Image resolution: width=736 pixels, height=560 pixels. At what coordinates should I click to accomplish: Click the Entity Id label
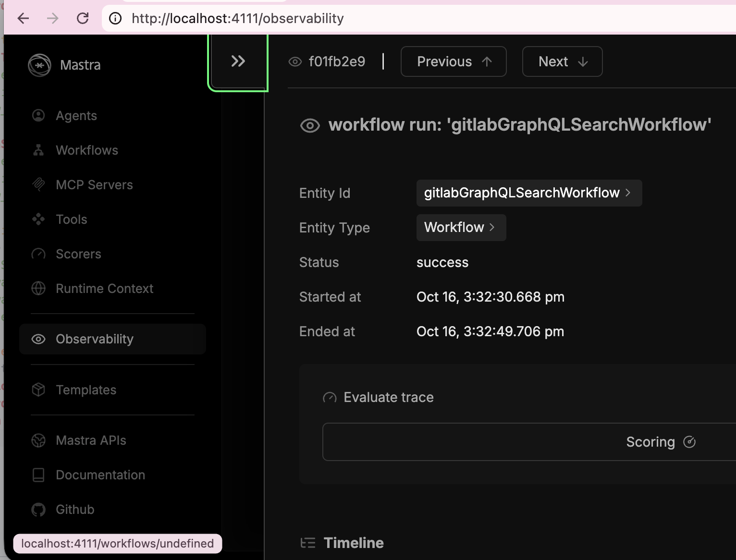(325, 193)
